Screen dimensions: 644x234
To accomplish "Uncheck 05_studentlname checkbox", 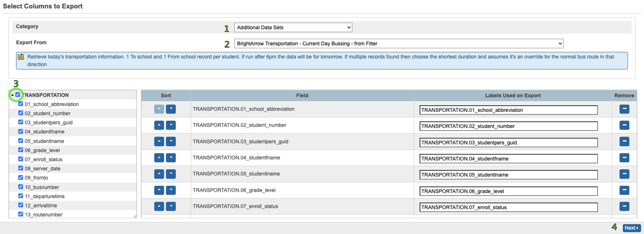I will tap(21, 141).
